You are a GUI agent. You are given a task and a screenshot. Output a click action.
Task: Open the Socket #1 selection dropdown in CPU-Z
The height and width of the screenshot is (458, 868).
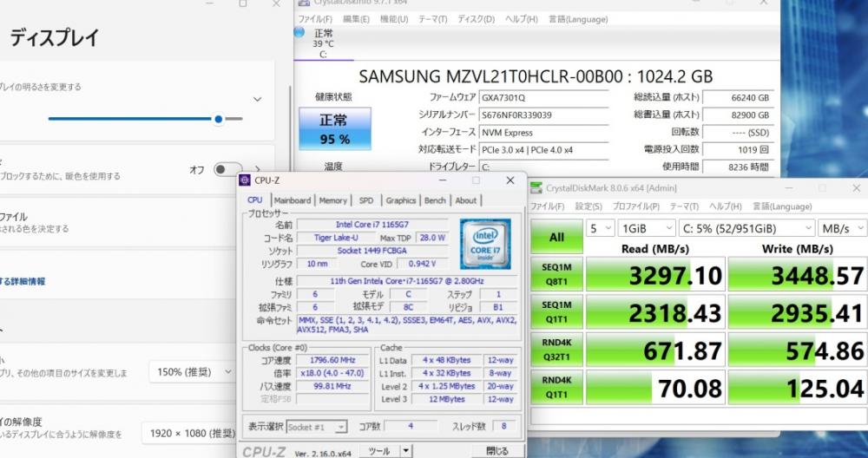coord(317,427)
